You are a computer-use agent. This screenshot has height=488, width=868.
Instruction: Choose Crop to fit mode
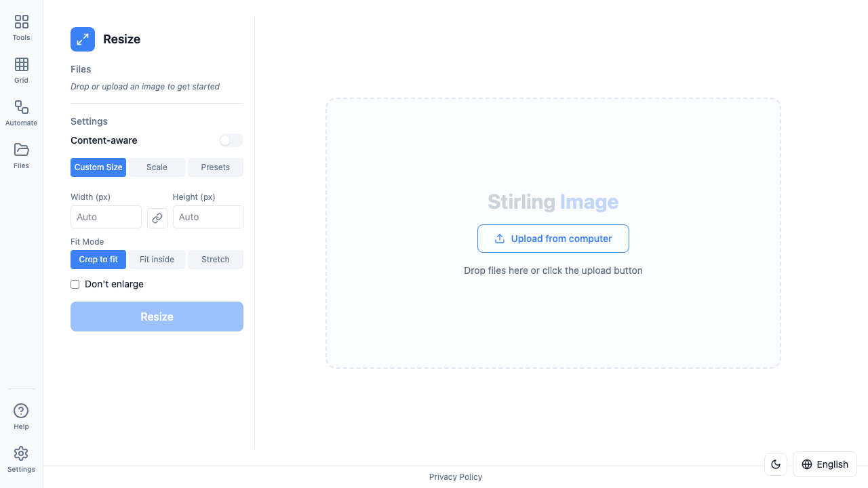(98, 260)
